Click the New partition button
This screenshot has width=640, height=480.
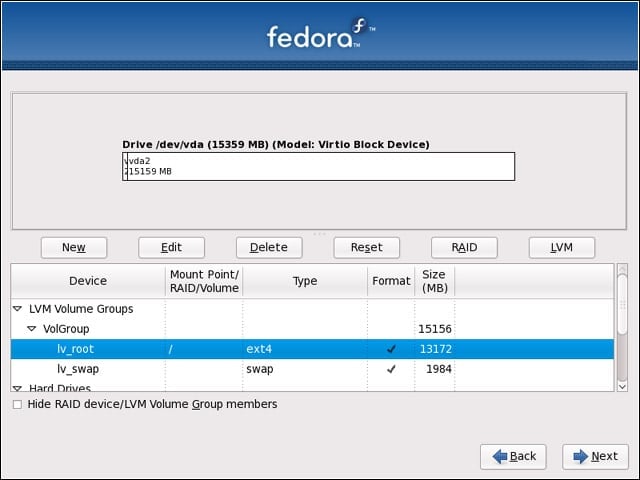[74, 247]
